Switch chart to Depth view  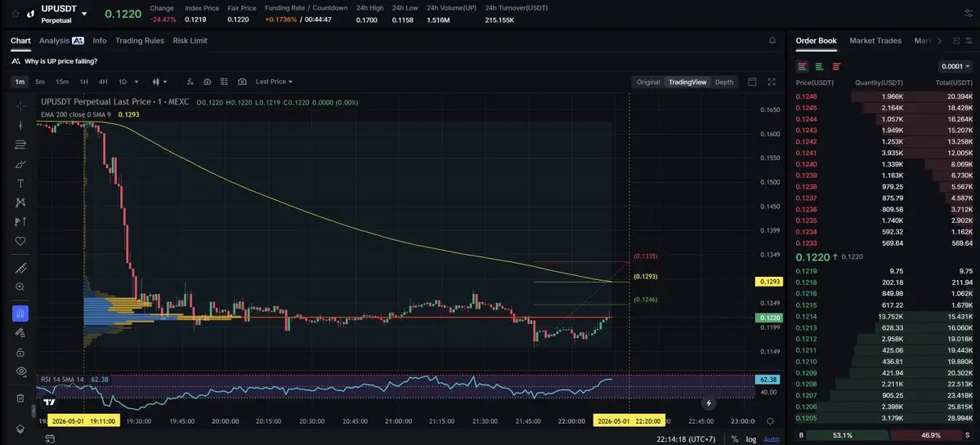coord(724,82)
